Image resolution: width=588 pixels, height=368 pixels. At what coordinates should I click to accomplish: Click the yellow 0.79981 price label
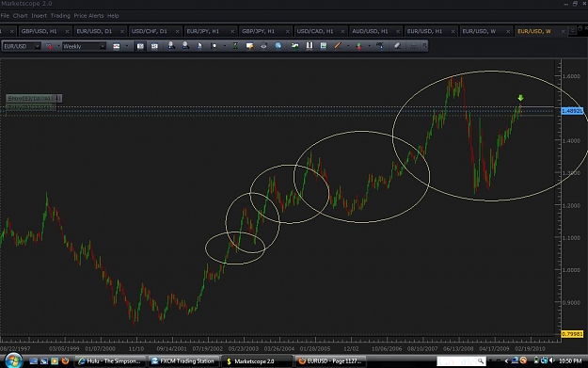coord(572,334)
